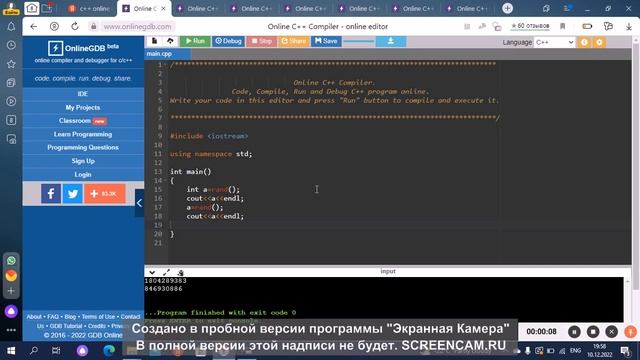This screenshot has height=360, width=640.
Task: Share the code using the Share button
Action: point(293,41)
